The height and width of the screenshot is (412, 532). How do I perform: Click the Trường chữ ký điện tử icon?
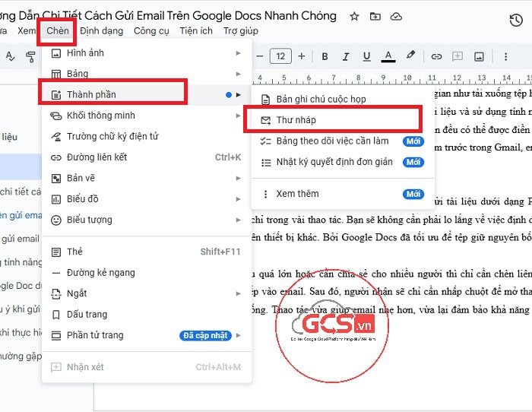56,136
